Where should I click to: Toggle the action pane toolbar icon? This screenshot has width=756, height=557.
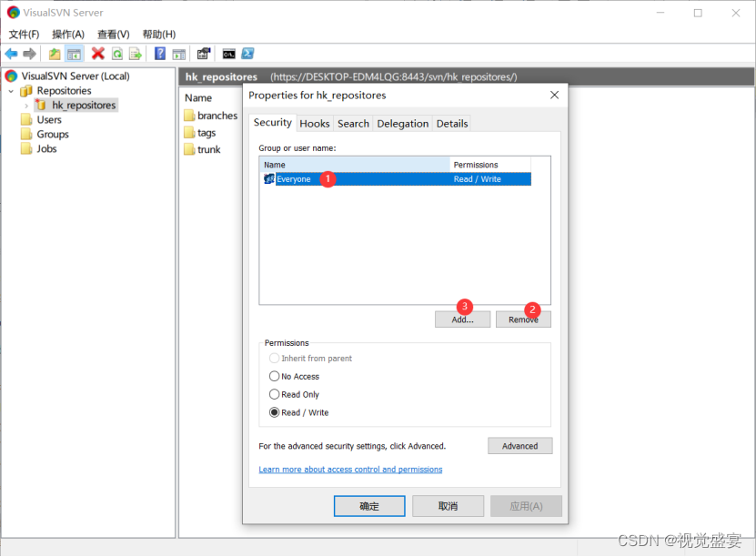[179, 54]
